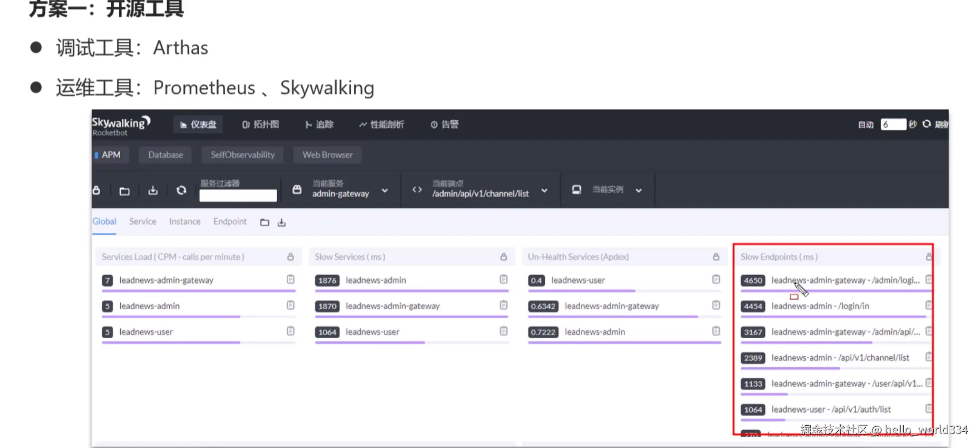
Task: Switch to the Endpoint tab
Action: point(230,221)
